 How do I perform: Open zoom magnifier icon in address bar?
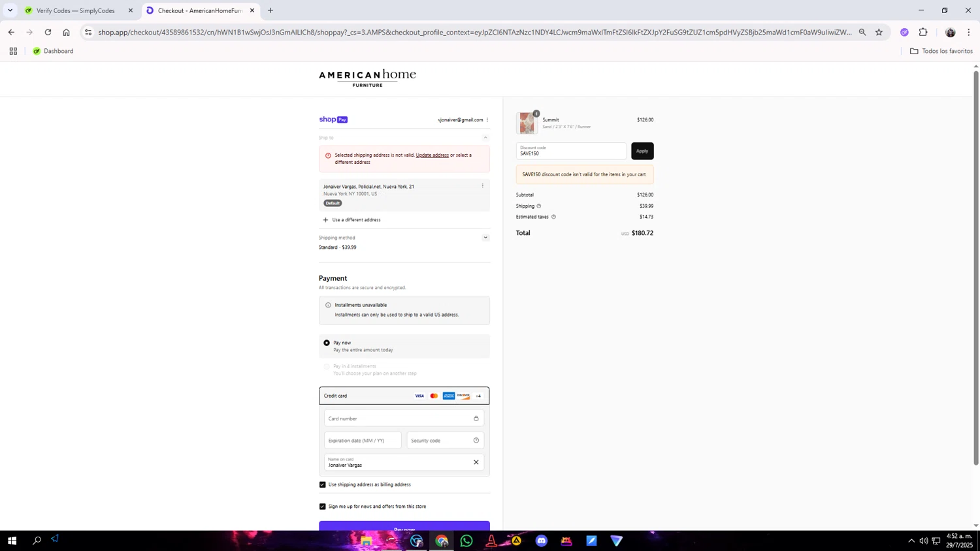coord(862,32)
